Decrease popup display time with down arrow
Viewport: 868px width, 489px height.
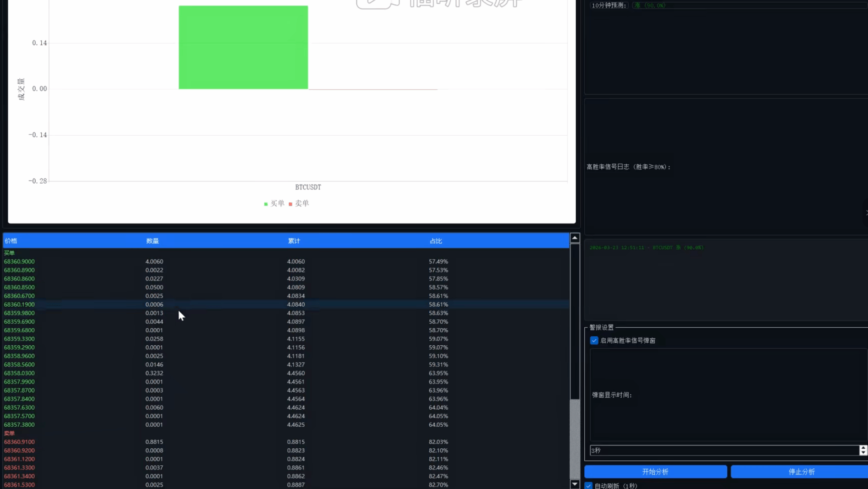pos(863,453)
